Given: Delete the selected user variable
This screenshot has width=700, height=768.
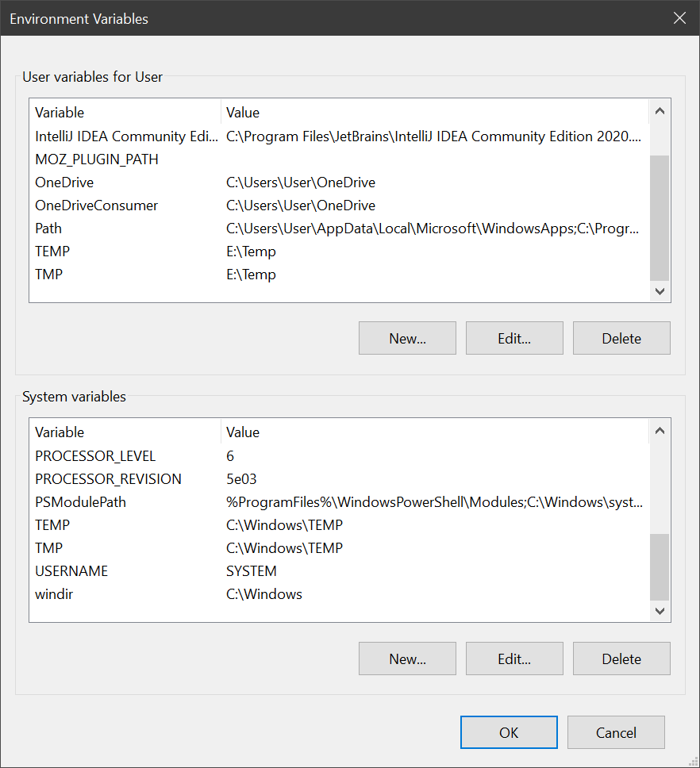Looking at the screenshot, I should [621, 338].
